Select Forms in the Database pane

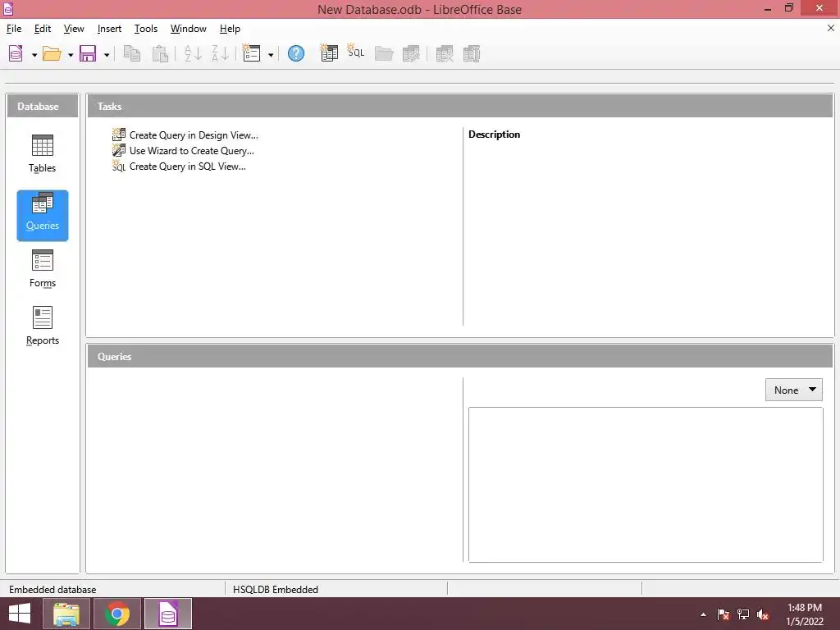pyautogui.click(x=43, y=269)
